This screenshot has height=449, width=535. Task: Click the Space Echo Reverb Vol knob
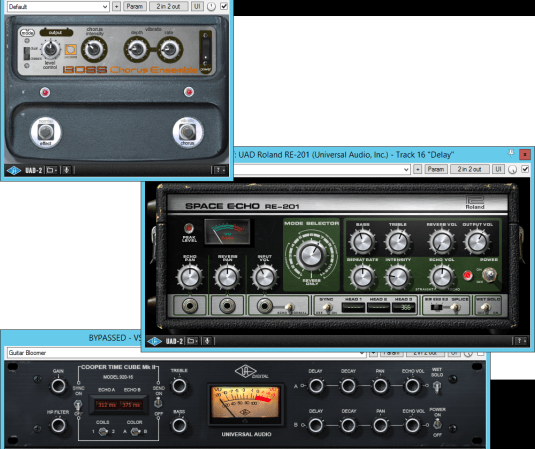click(x=442, y=242)
